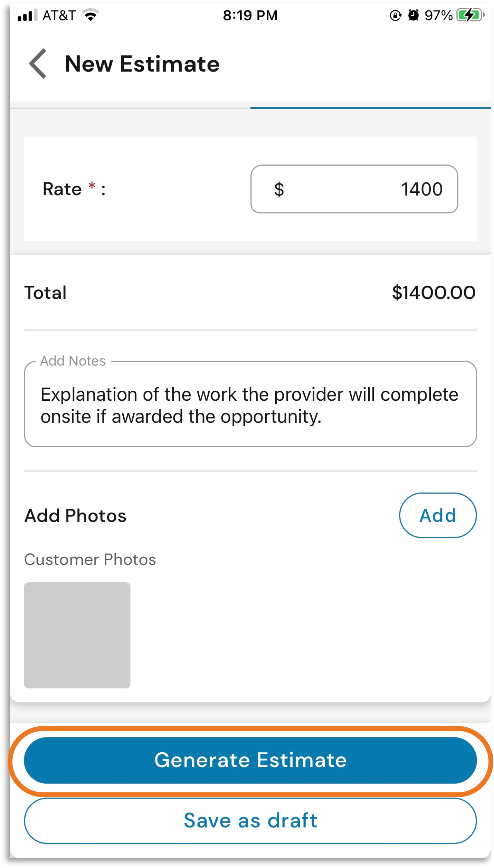The height and width of the screenshot is (868, 494).
Task: Tap the battery charging icon
Action: coord(470,15)
